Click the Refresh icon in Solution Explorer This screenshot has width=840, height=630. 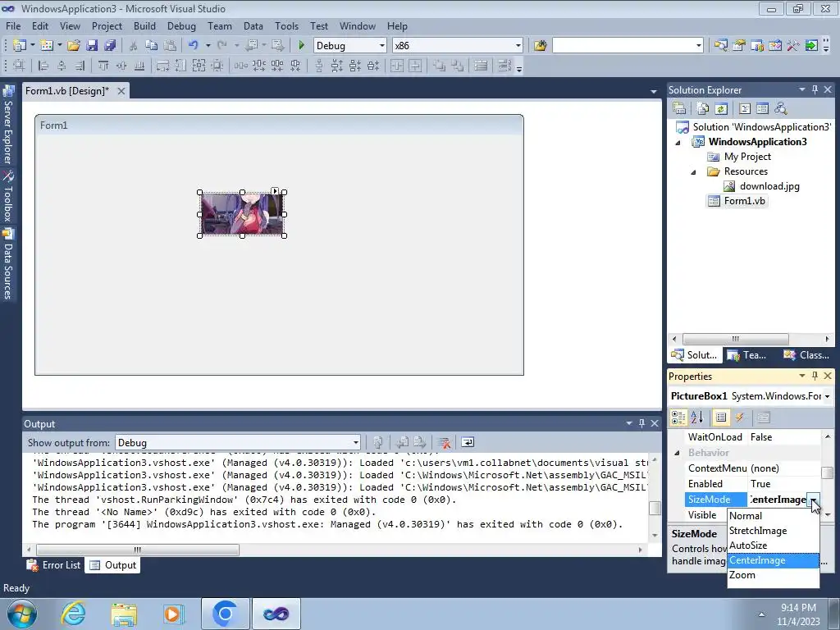point(721,108)
